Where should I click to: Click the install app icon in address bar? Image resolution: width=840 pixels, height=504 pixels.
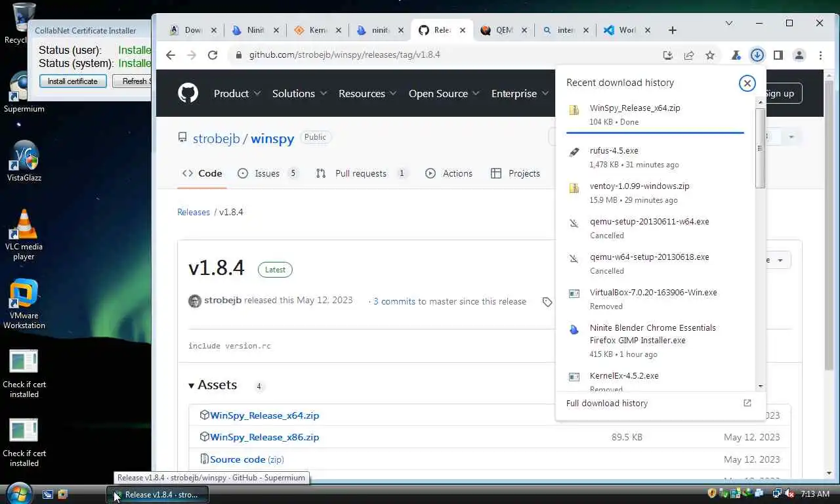(668, 56)
